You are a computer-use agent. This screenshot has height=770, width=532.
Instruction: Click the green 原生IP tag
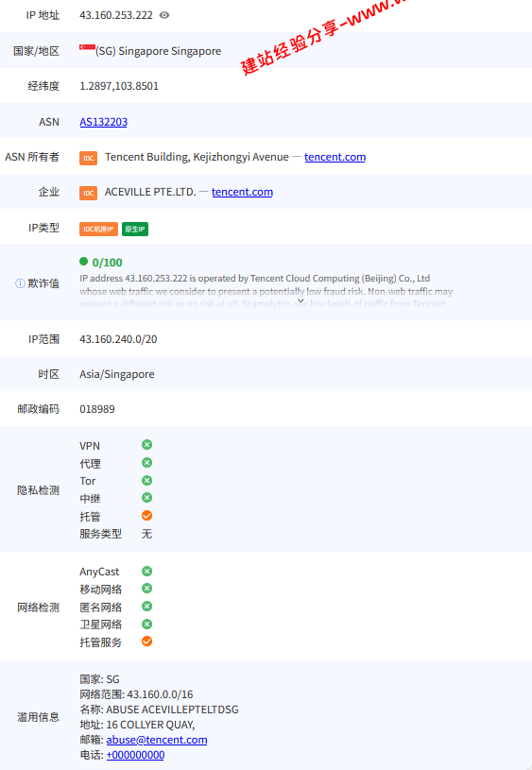tap(135, 230)
